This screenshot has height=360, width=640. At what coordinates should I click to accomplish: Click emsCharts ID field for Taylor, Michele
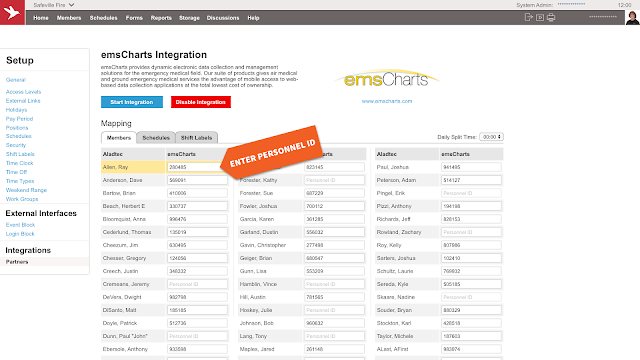pos(471,336)
